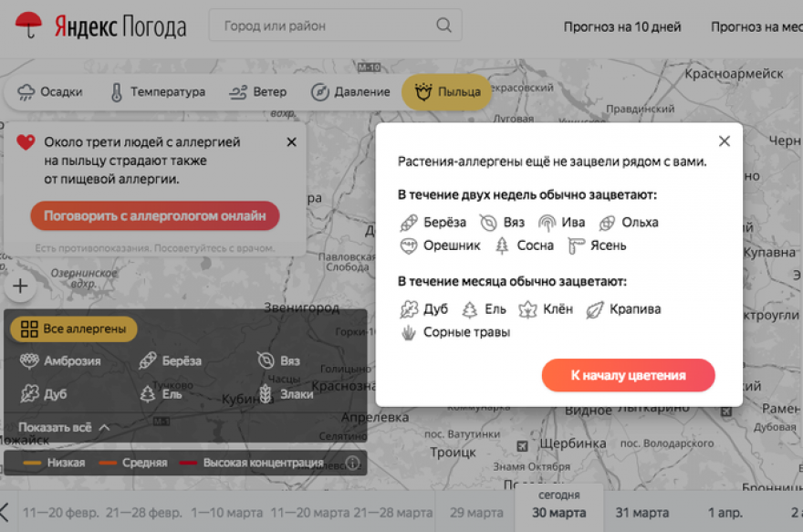
Task: Collapse the allergen list via Показать всё
Action: 64,427
